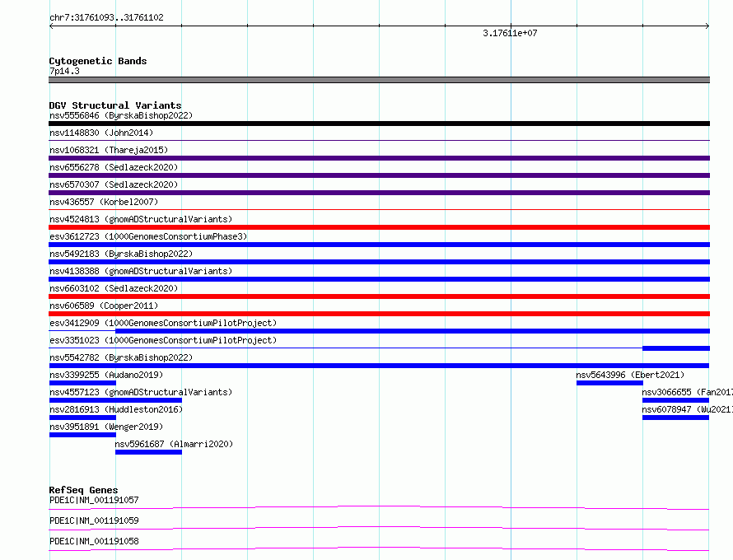Open nsv436557 (Korbel2007) variant label
The image size is (733, 560).
(104, 202)
